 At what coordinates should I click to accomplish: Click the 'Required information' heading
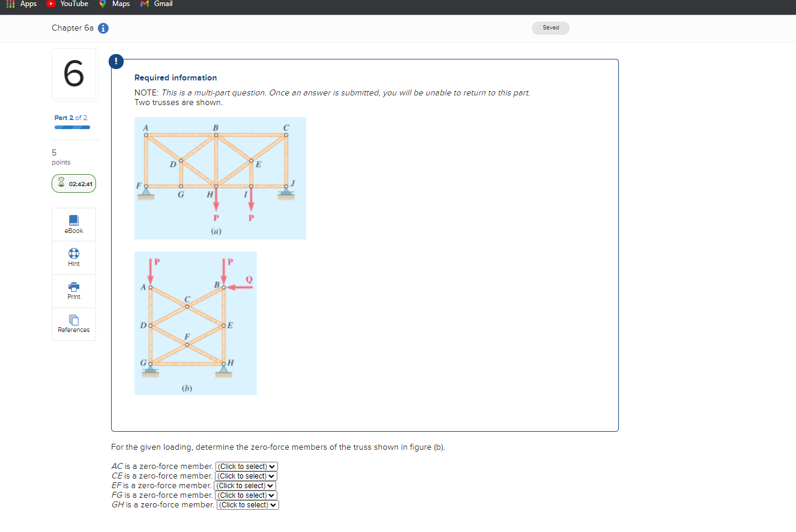[x=176, y=77]
